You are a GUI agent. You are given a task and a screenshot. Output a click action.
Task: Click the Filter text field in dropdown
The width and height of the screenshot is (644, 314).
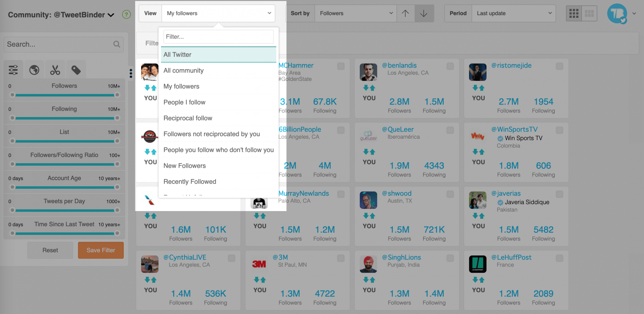pos(219,36)
